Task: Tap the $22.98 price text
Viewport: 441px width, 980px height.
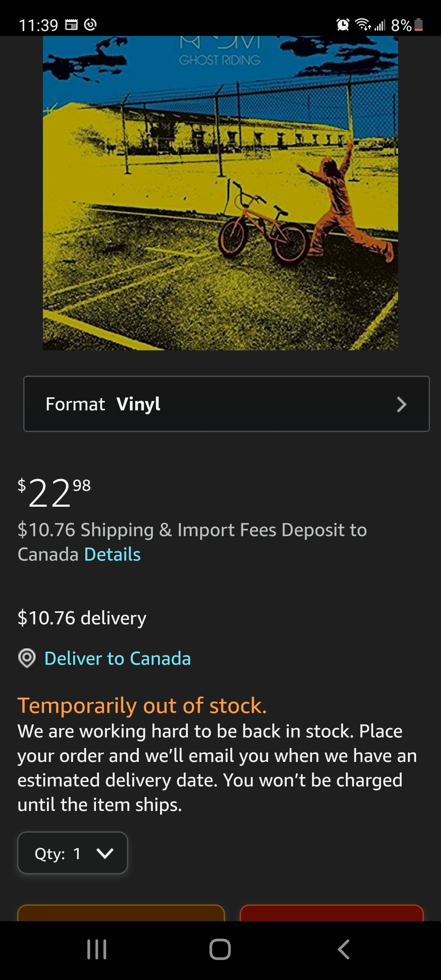Action: [x=54, y=493]
